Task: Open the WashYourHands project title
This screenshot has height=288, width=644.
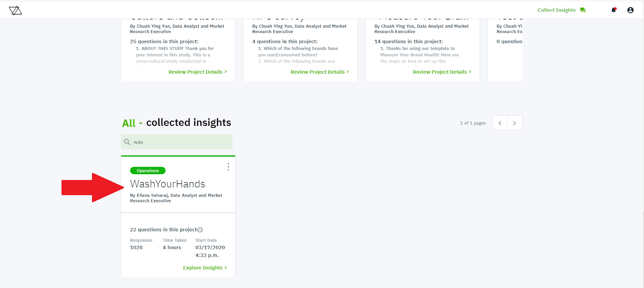Action: 167,184
